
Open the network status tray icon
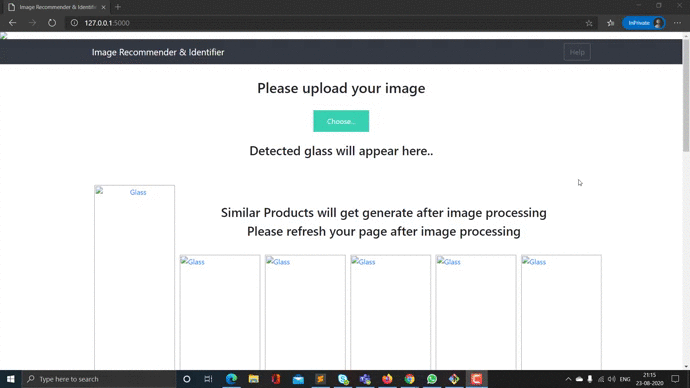(601, 379)
